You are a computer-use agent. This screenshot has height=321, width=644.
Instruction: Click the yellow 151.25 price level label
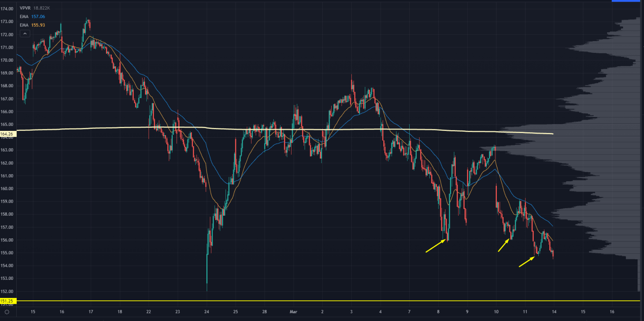(x=8, y=301)
